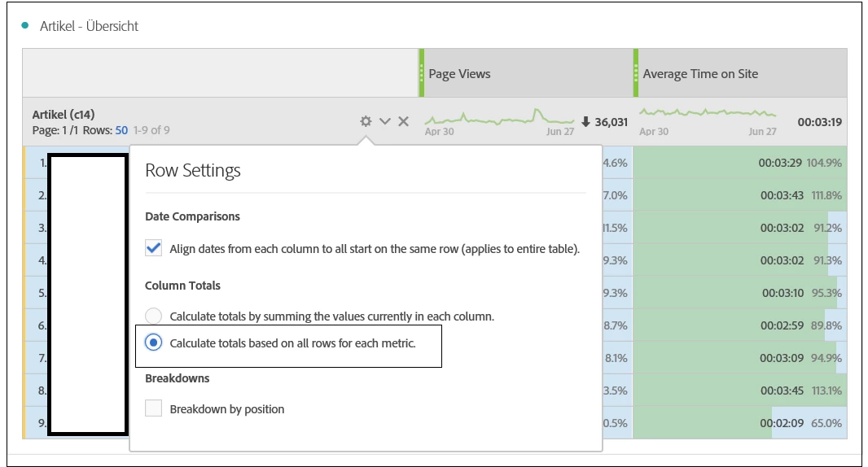Viewport: 868px width, 467px height.
Task: Select the Page Views column header
Action: pos(459,74)
